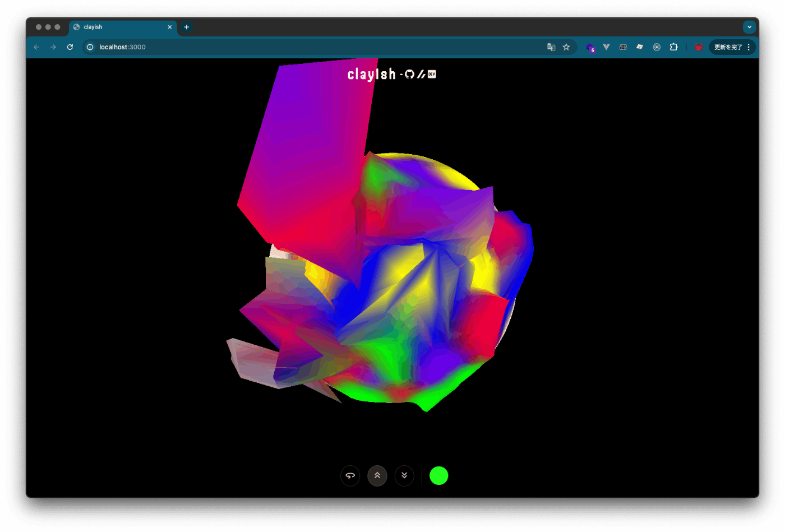Open the double-slash icon link beside GitHub
This screenshot has height=532, width=785.
pos(421,75)
